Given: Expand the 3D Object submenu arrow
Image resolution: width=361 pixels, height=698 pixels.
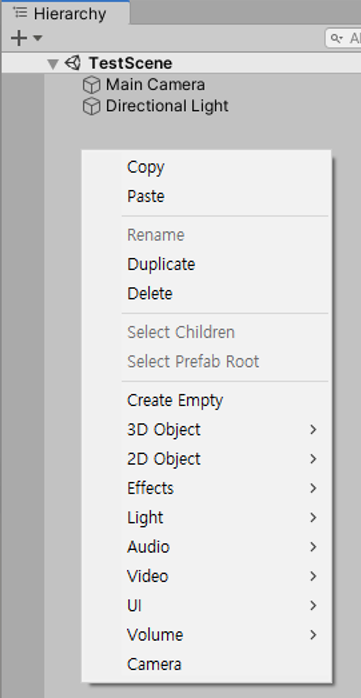Looking at the screenshot, I should click(x=313, y=430).
